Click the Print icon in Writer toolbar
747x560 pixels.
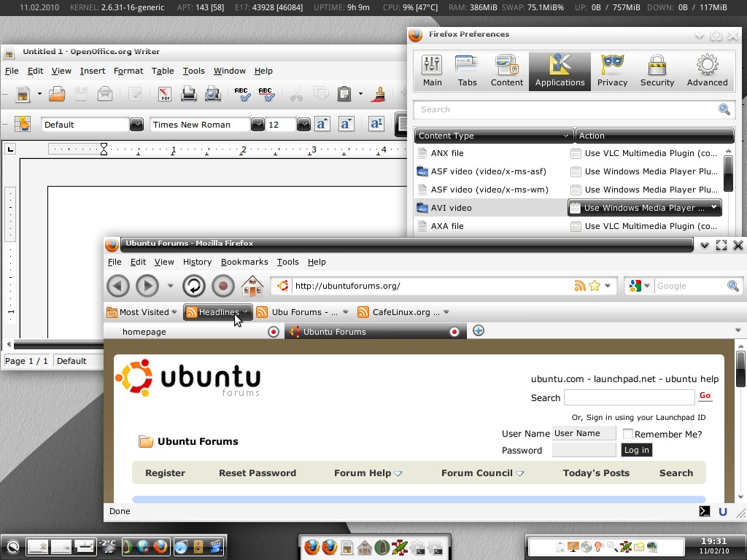[189, 94]
